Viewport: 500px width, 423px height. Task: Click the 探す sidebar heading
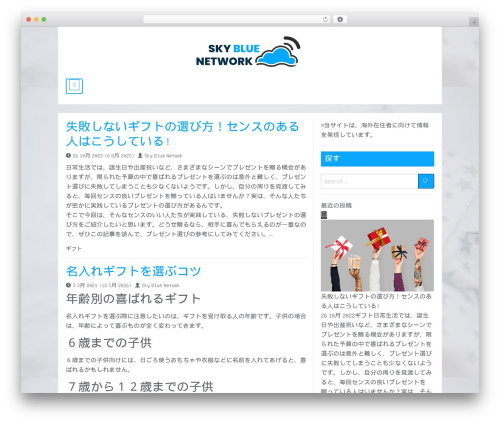[x=377, y=159]
